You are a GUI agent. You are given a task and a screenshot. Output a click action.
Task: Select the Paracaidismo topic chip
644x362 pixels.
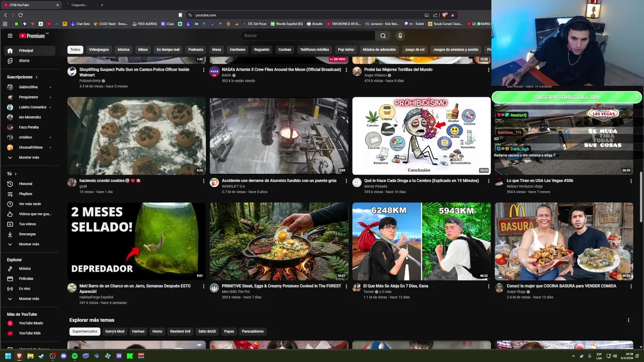[x=253, y=331]
